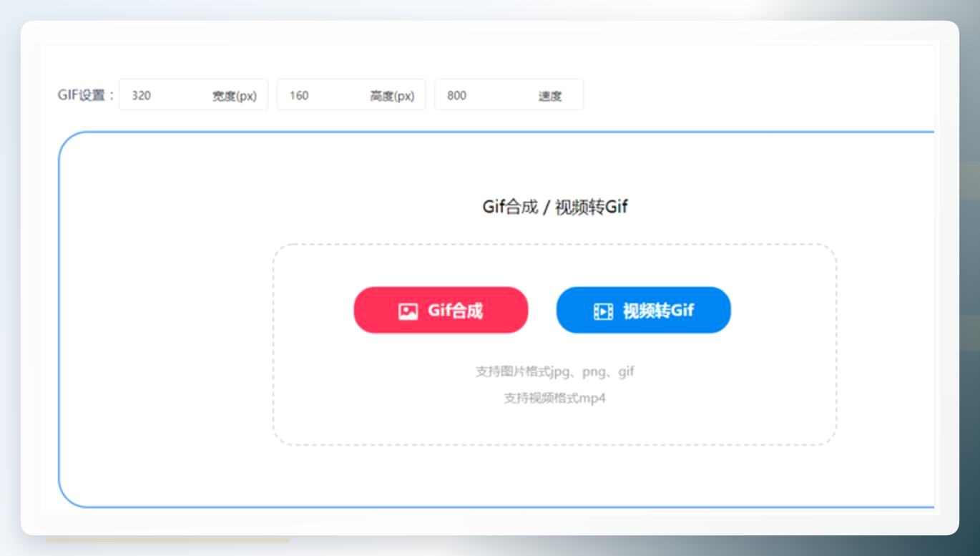Click the picture icon in the Gif合成 button
Screen dimensions: 980x556
pos(408,311)
